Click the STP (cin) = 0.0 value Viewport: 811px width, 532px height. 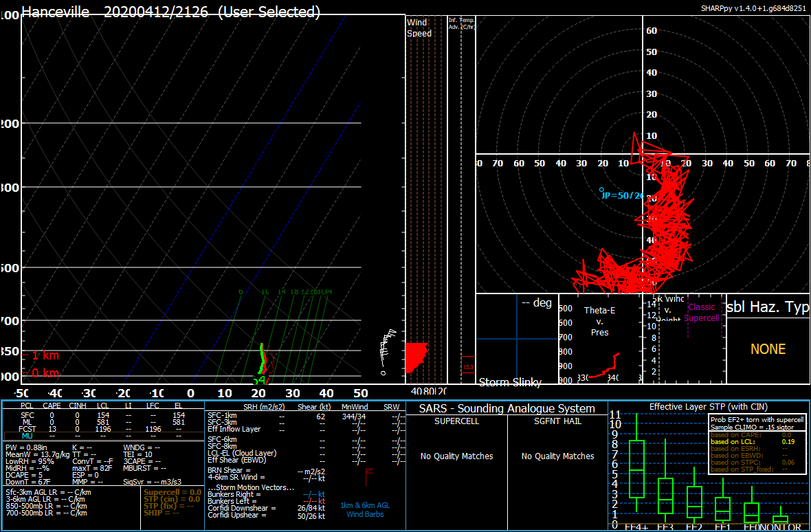coord(171,500)
